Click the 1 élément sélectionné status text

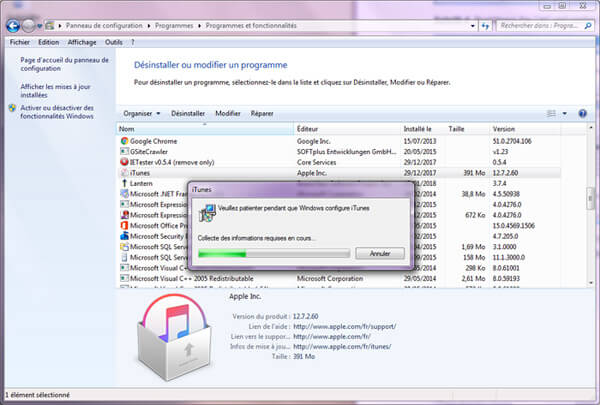pos(38,395)
